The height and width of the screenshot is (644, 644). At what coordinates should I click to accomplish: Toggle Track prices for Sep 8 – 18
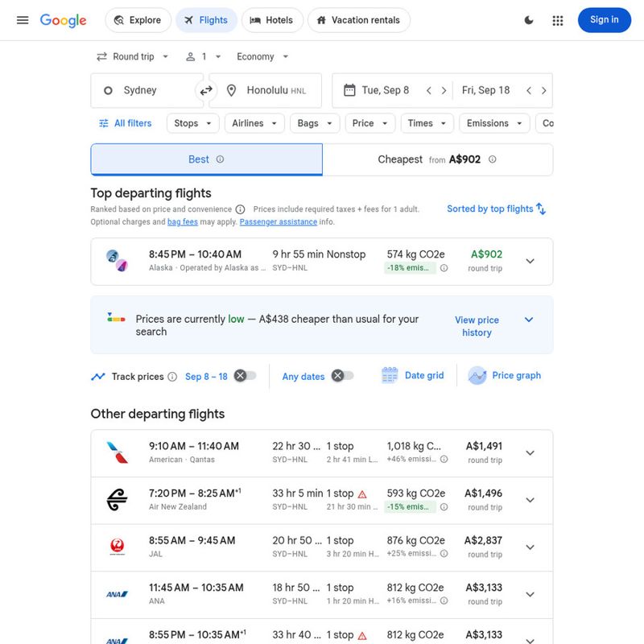pyautogui.click(x=246, y=375)
